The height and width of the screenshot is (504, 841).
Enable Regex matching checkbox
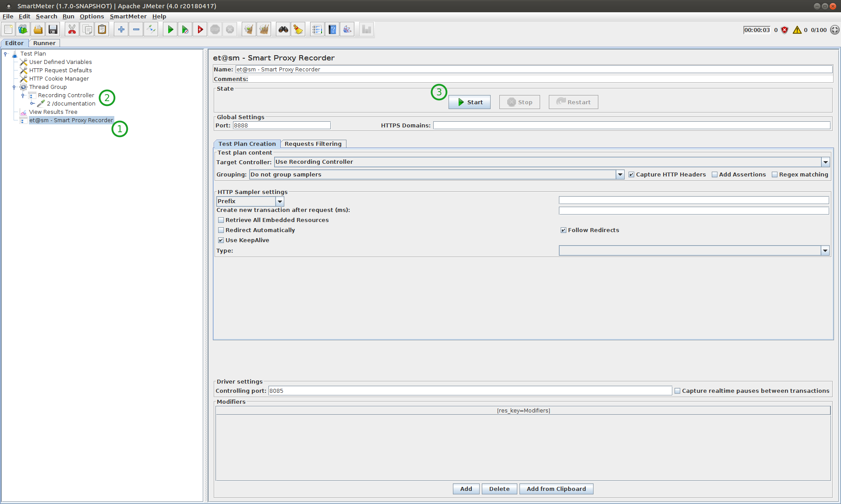pos(774,175)
